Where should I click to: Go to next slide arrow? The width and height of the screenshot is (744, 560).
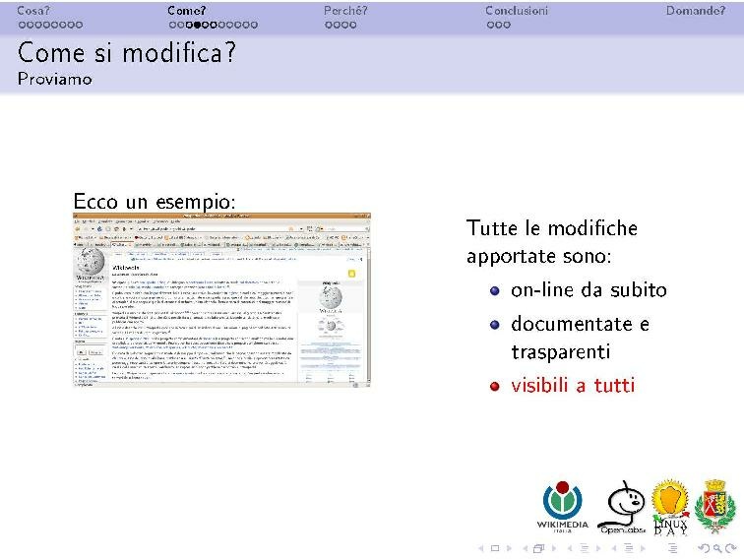coord(509,548)
